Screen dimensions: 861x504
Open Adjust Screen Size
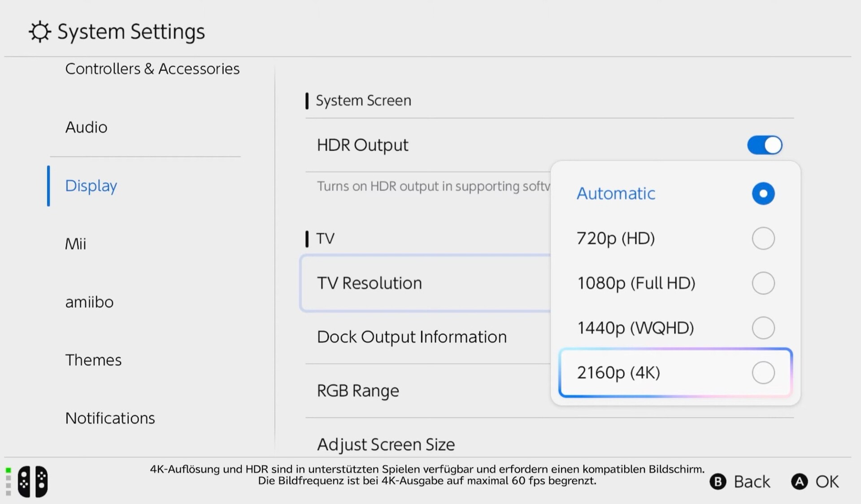pyautogui.click(x=386, y=444)
